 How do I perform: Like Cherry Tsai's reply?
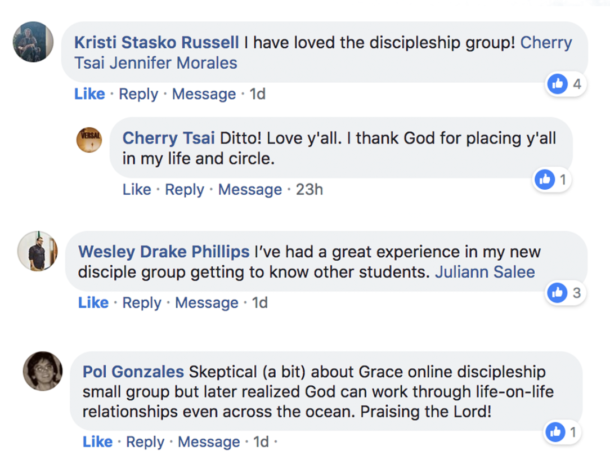[137, 189]
